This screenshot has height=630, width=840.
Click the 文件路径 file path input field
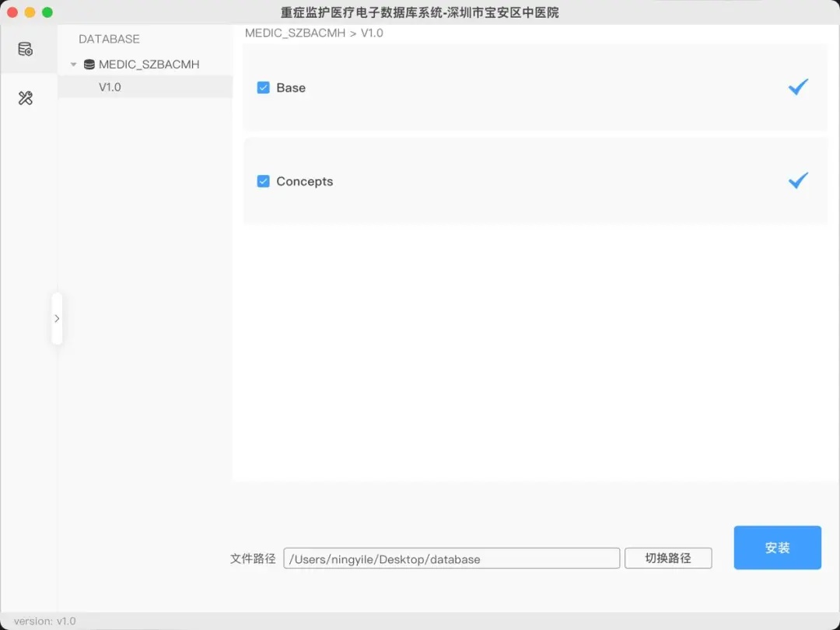click(x=452, y=558)
